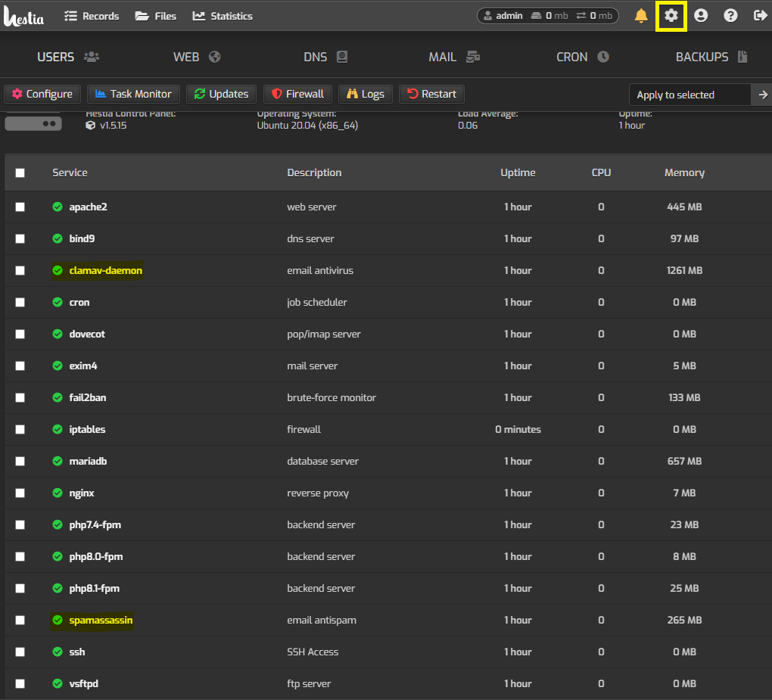Check the bind9 service checkbox
Image resolution: width=772 pixels, height=700 pixels.
[x=20, y=238]
